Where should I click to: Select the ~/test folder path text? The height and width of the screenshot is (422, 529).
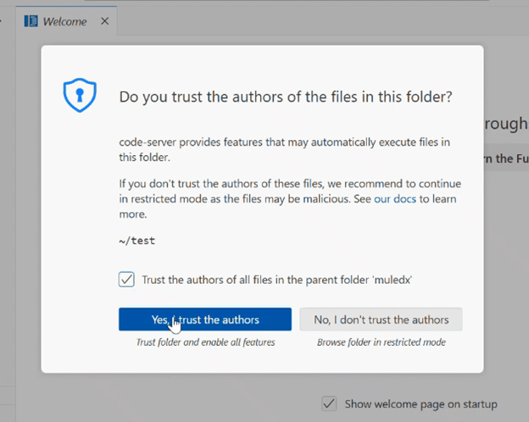click(137, 241)
